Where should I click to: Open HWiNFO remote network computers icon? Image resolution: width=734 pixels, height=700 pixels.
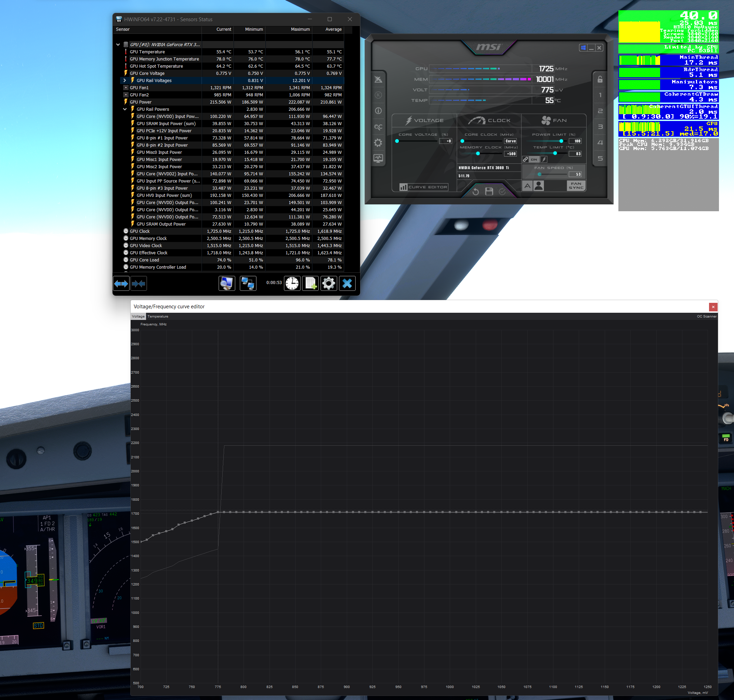coord(248,284)
